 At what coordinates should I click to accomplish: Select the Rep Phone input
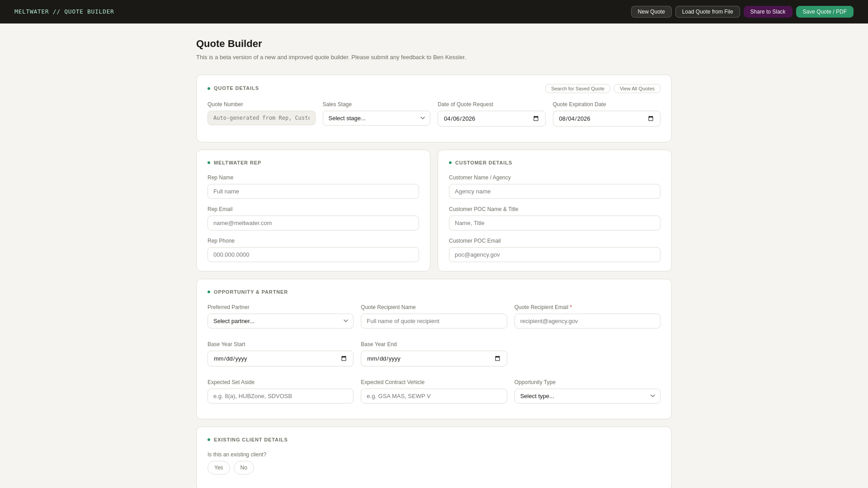(x=313, y=255)
